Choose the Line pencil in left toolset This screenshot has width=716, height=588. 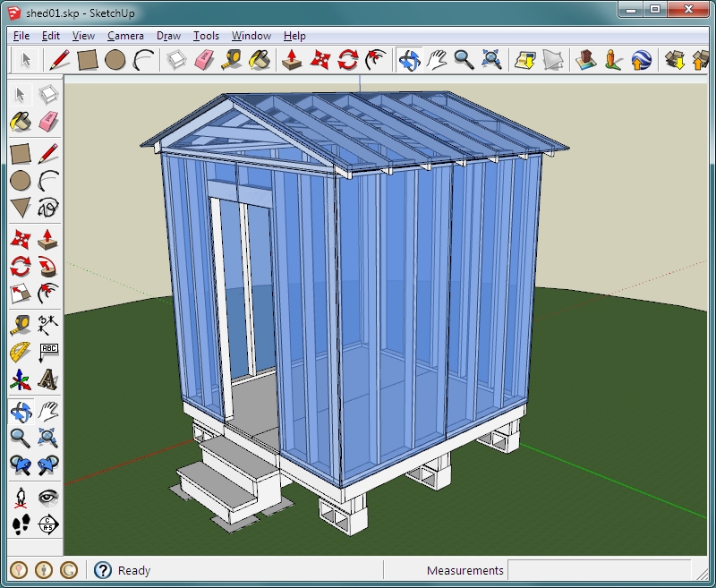pos(48,154)
